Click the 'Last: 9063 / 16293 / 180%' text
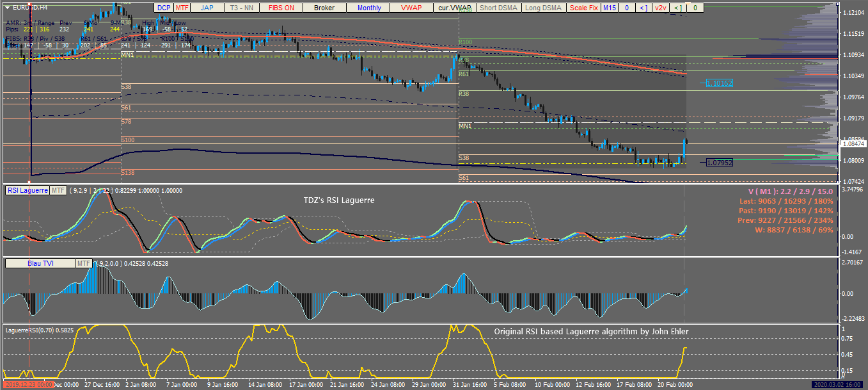This screenshot has height=390, width=868. pos(785,201)
